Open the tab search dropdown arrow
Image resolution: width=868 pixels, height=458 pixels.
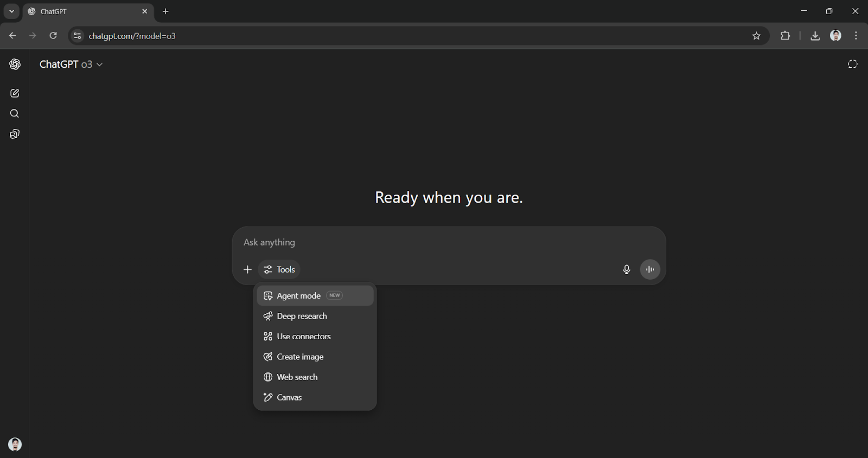pyautogui.click(x=11, y=11)
